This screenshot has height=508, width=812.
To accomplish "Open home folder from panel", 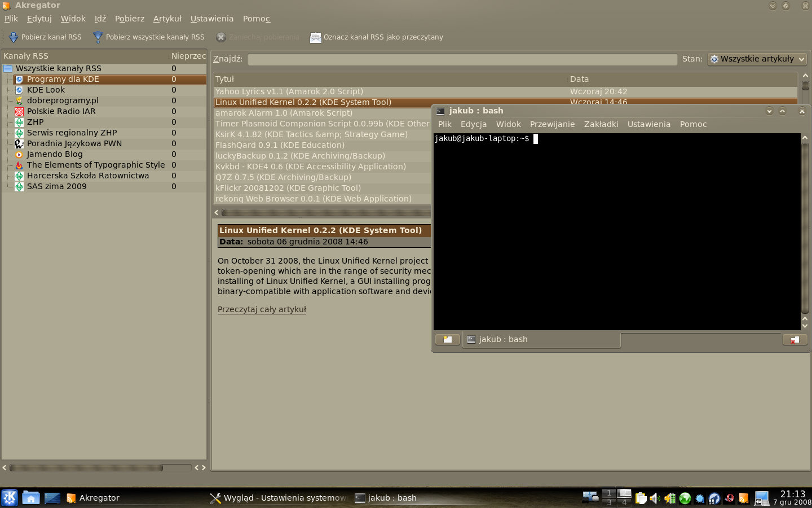I will (31, 498).
